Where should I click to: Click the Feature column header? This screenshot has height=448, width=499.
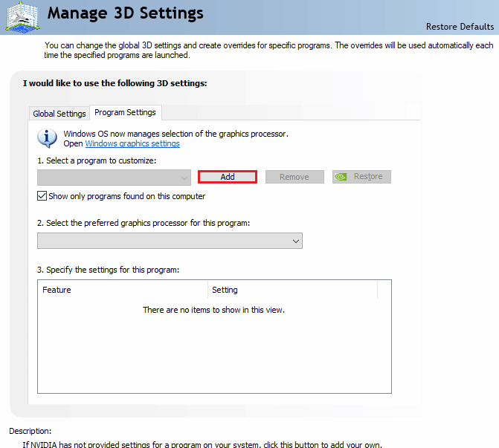coord(123,290)
